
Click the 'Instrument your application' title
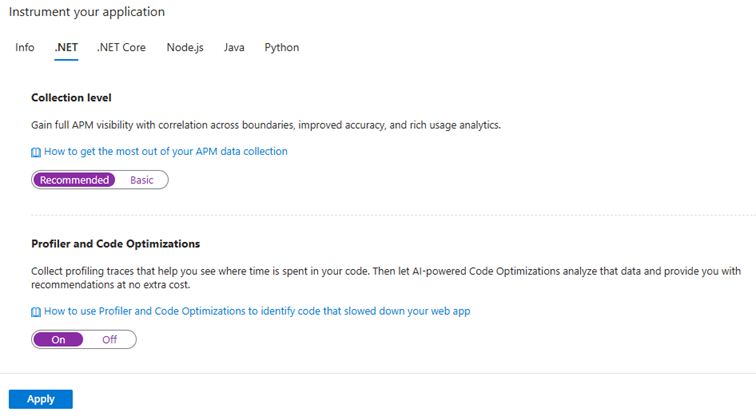[x=87, y=12]
